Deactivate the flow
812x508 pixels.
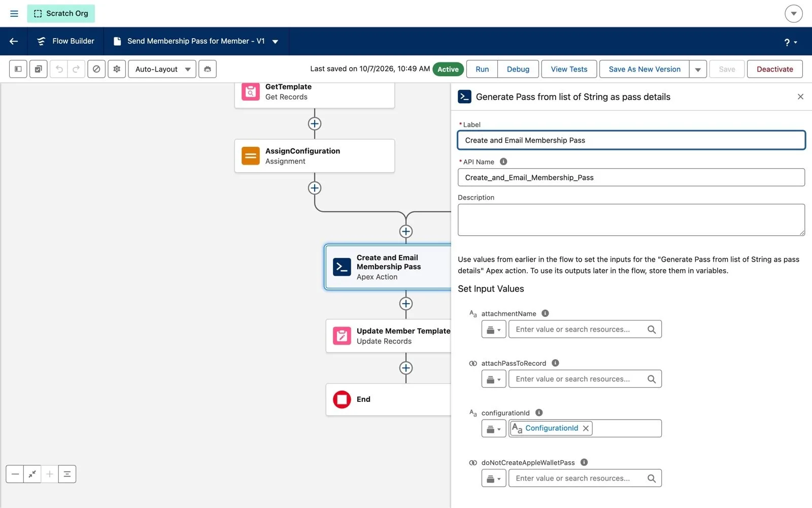[774, 69]
